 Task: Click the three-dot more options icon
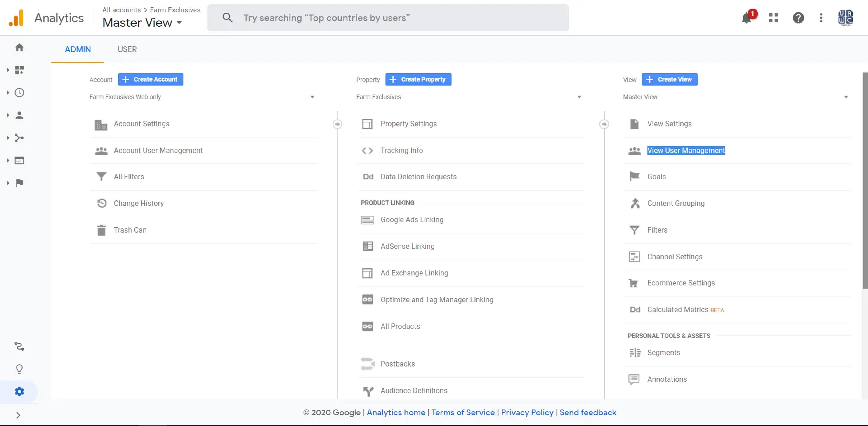(821, 17)
